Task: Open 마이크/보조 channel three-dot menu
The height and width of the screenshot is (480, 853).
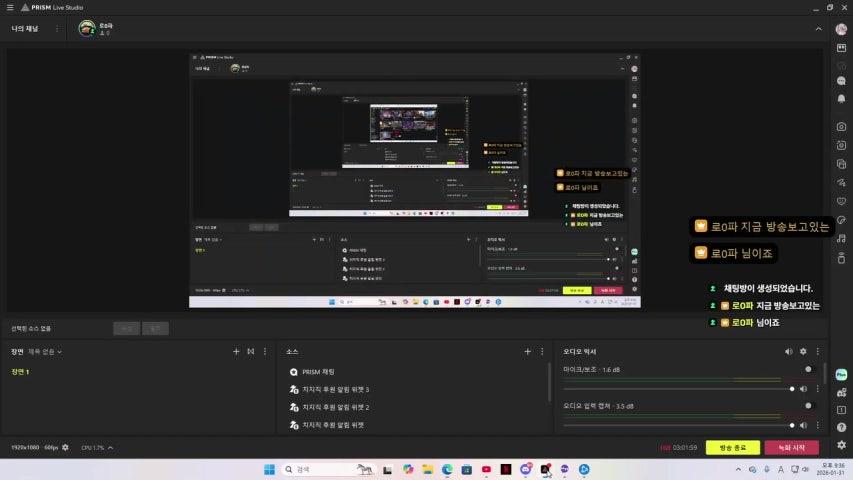Action: (x=818, y=389)
